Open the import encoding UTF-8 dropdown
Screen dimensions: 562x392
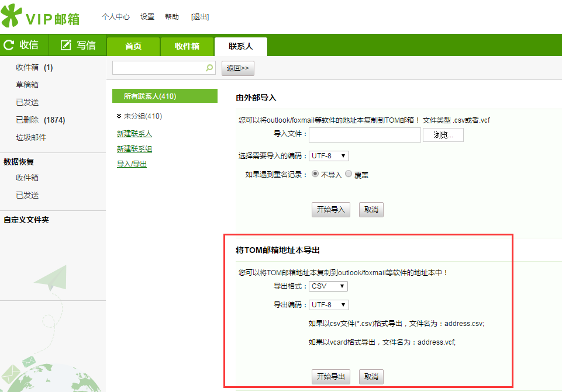tap(329, 156)
